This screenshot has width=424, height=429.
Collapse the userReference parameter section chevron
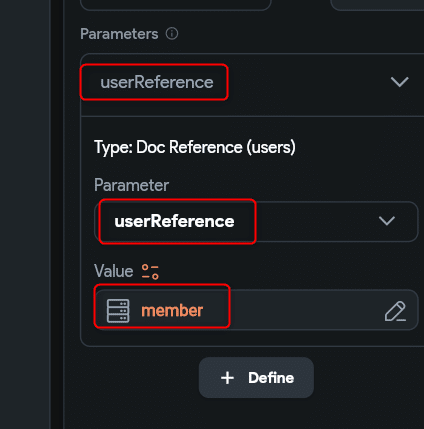(x=399, y=82)
